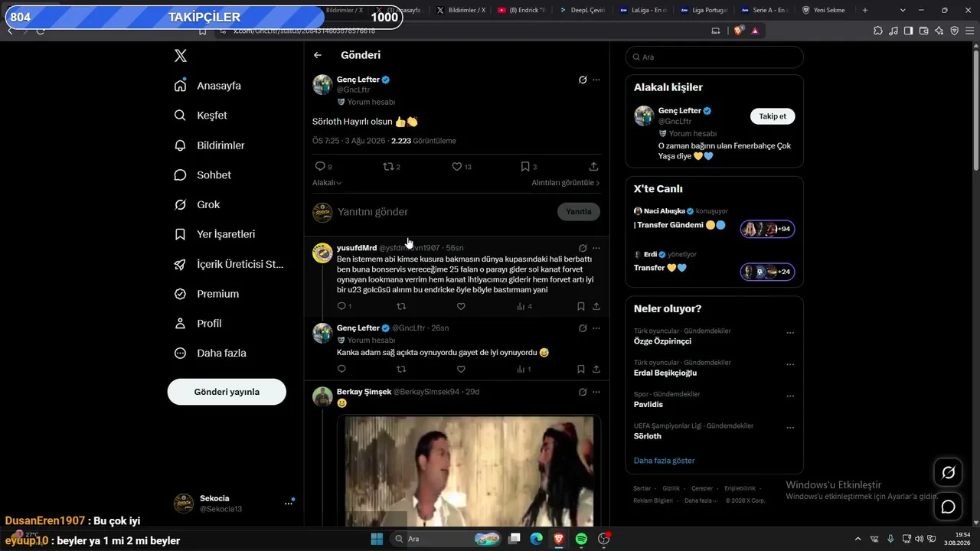
Task: Switch to the Liga Portugal browser tab
Action: click(704, 10)
